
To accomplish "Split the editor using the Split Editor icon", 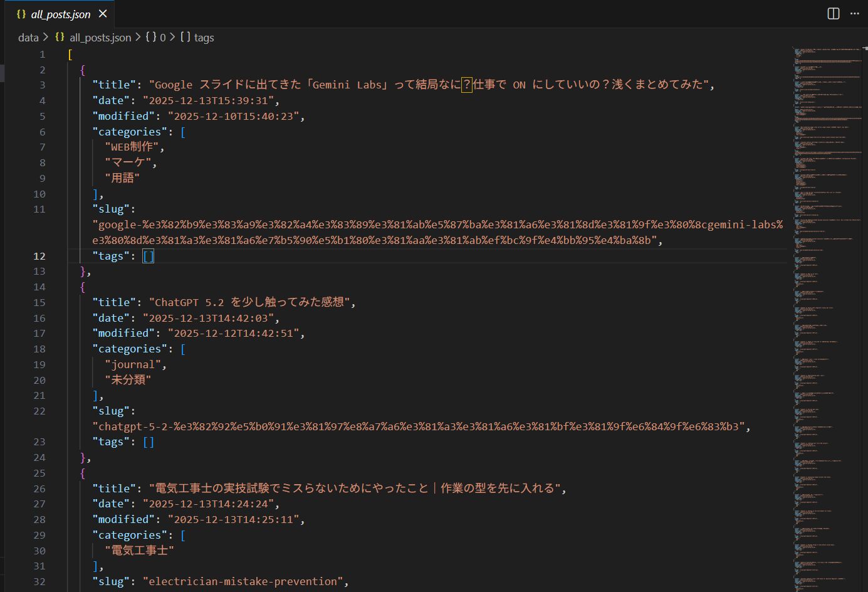I will click(832, 13).
